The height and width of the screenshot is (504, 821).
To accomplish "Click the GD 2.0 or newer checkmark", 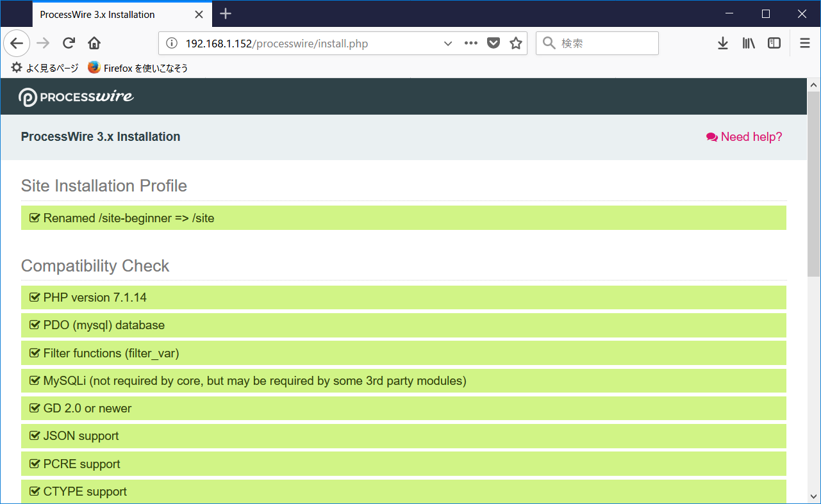I will click(35, 408).
